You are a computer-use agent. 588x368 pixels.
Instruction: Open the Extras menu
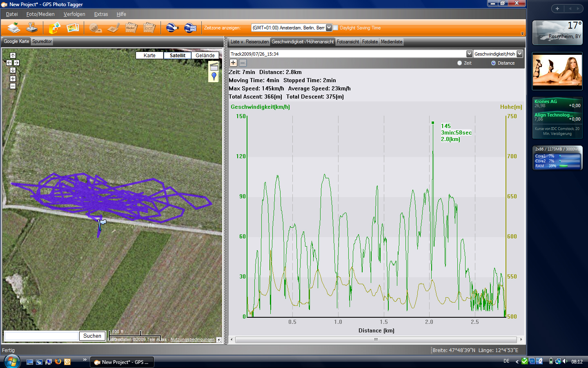pos(101,14)
